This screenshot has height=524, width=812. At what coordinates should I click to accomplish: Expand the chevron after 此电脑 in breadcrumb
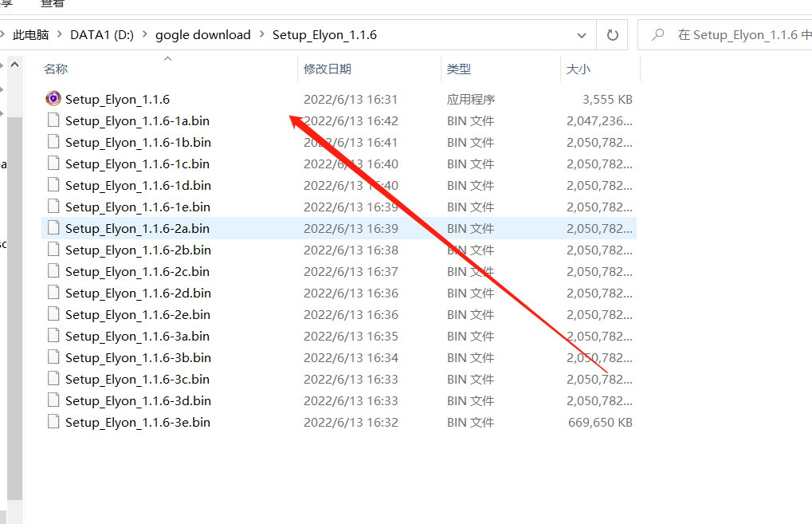pyautogui.click(x=60, y=34)
